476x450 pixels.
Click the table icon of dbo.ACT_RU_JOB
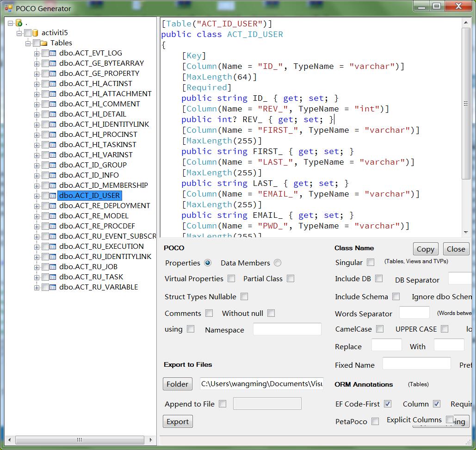(53, 267)
